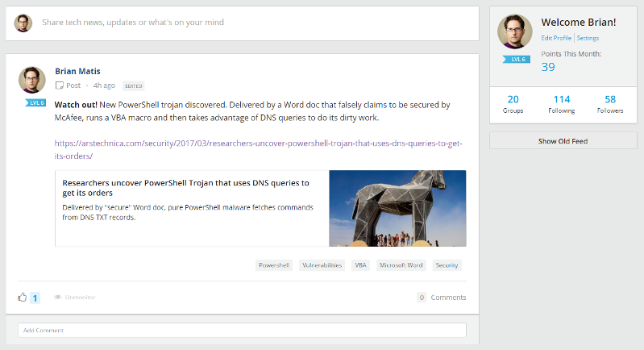The image size is (644, 350).
Task: Click the Add Comment input field
Action: click(x=243, y=331)
